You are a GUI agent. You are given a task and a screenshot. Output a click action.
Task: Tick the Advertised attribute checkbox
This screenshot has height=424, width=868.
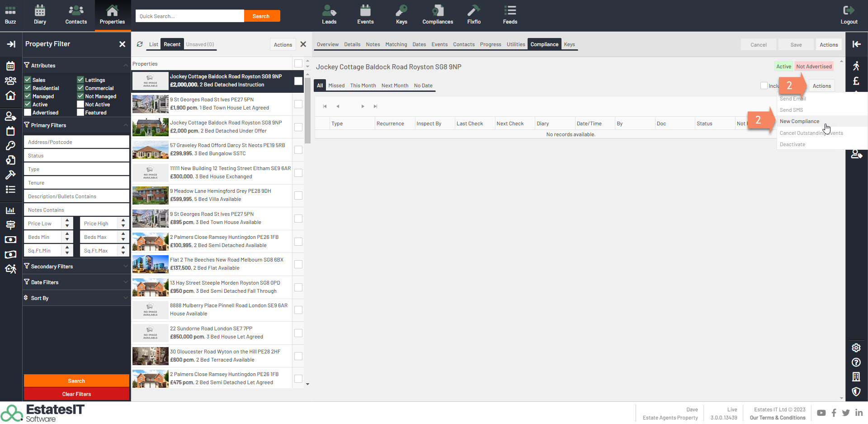[x=28, y=113]
